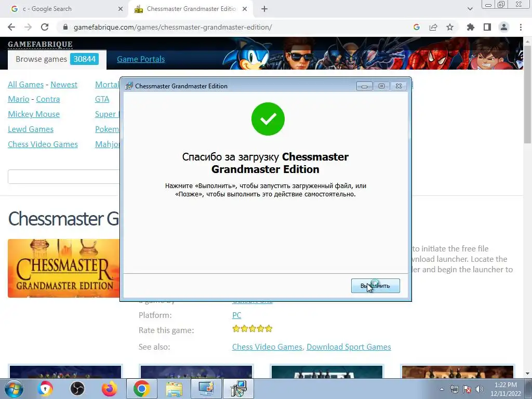Reload the page with the refresh icon
This screenshot has width=532, height=399.
tap(45, 27)
